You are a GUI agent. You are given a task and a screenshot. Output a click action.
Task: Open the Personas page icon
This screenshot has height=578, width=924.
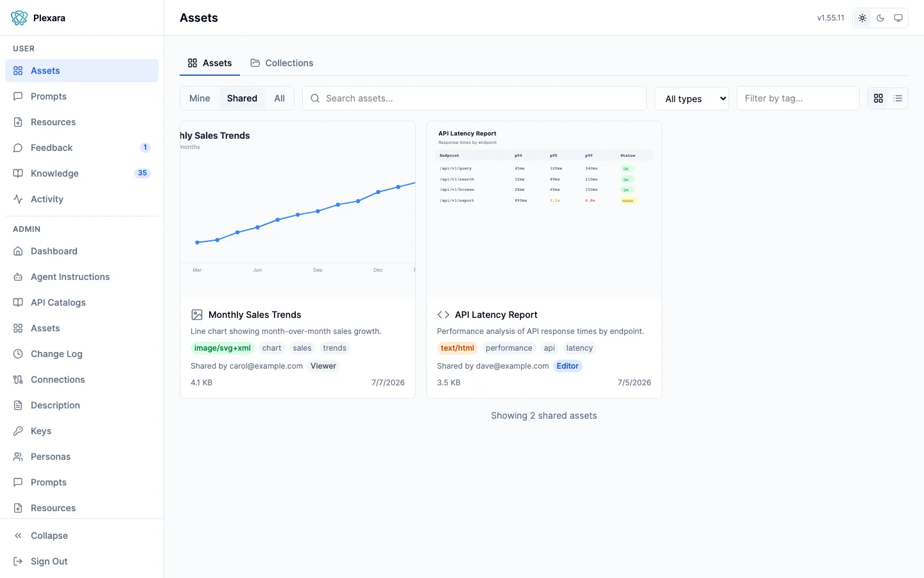18,457
